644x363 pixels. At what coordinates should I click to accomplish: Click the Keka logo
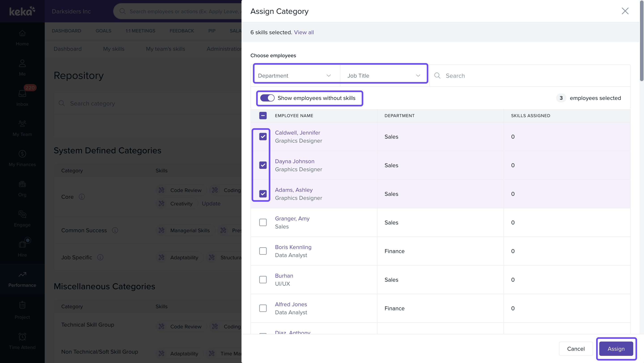(22, 11)
